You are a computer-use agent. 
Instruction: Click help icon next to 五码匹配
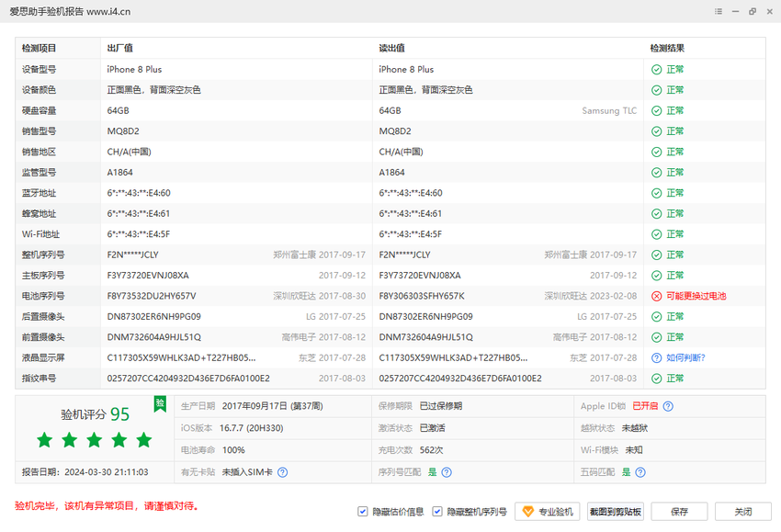pos(640,472)
